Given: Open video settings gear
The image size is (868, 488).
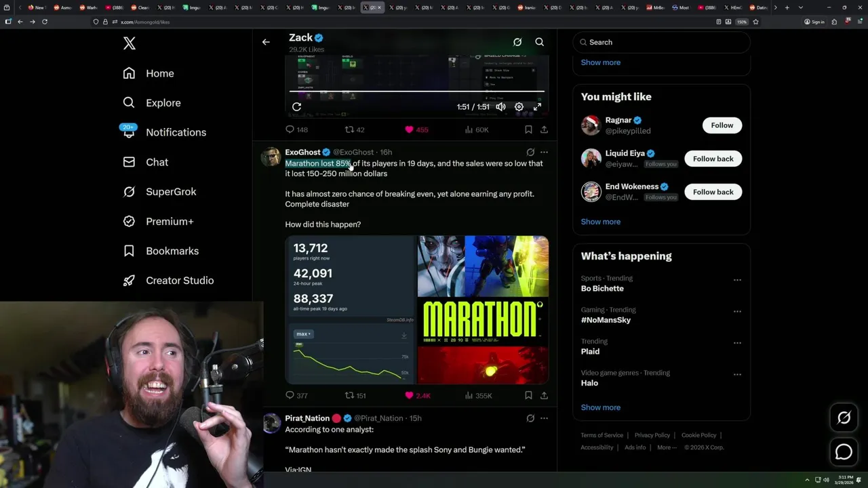Looking at the screenshot, I should tap(519, 106).
